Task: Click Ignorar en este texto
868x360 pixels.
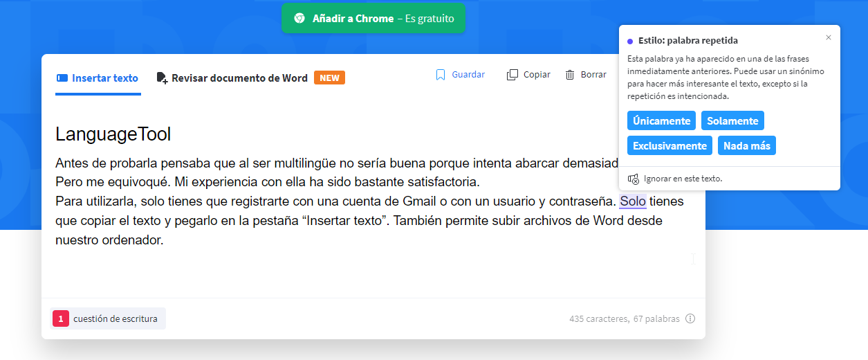Action: pos(683,179)
